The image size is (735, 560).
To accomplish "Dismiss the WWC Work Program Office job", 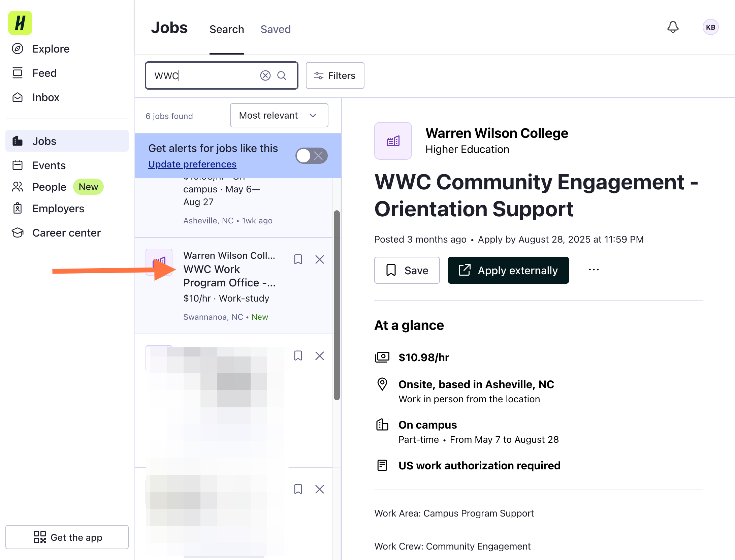I will [320, 259].
